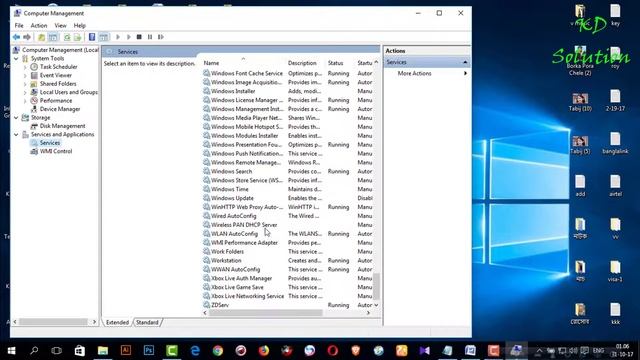The height and width of the screenshot is (360, 640).
Task: Open the airtel desktop file
Action: click(615, 186)
